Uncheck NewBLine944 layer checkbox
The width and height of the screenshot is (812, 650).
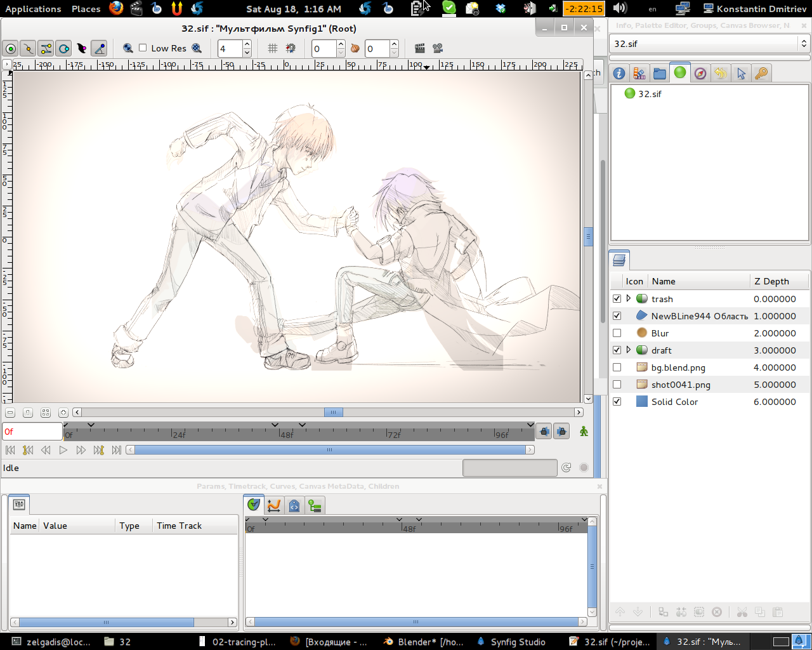coord(617,315)
